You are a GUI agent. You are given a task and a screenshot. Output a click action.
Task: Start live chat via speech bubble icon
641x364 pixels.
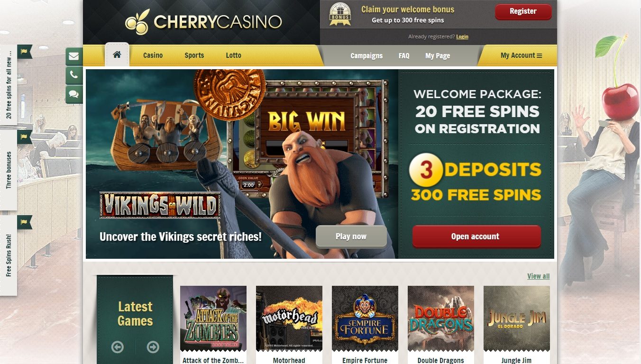pyautogui.click(x=74, y=94)
